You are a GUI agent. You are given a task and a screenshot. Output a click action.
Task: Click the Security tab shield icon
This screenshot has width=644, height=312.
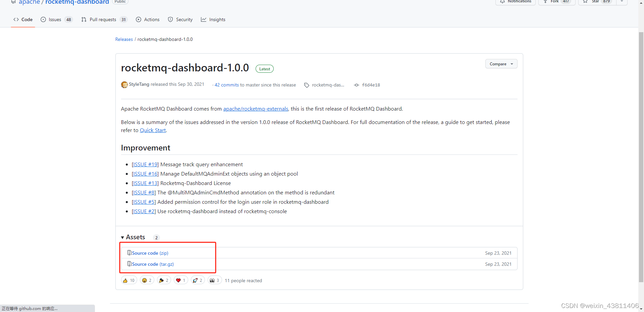170,19
